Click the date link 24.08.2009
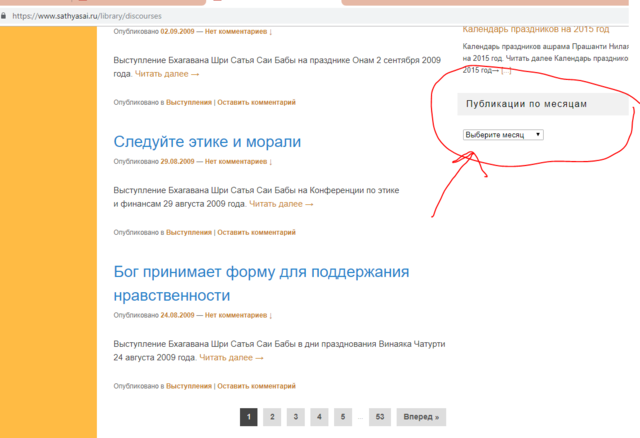Image resolution: width=640 pixels, height=438 pixels. pyautogui.click(x=177, y=315)
